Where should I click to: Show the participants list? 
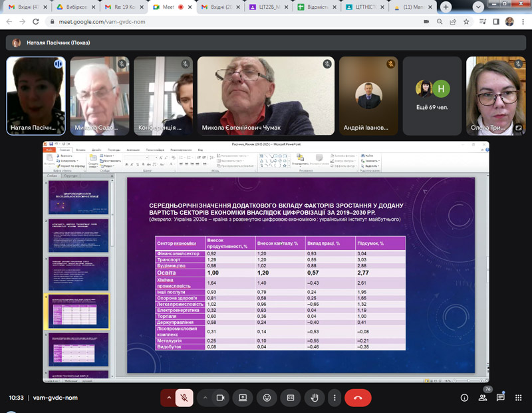(482, 398)
